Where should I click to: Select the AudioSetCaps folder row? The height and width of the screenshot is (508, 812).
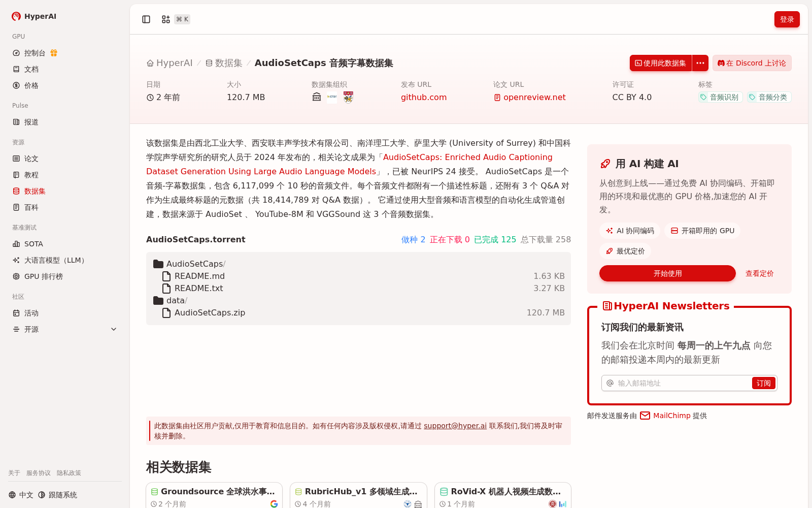[x=358, y=264]
